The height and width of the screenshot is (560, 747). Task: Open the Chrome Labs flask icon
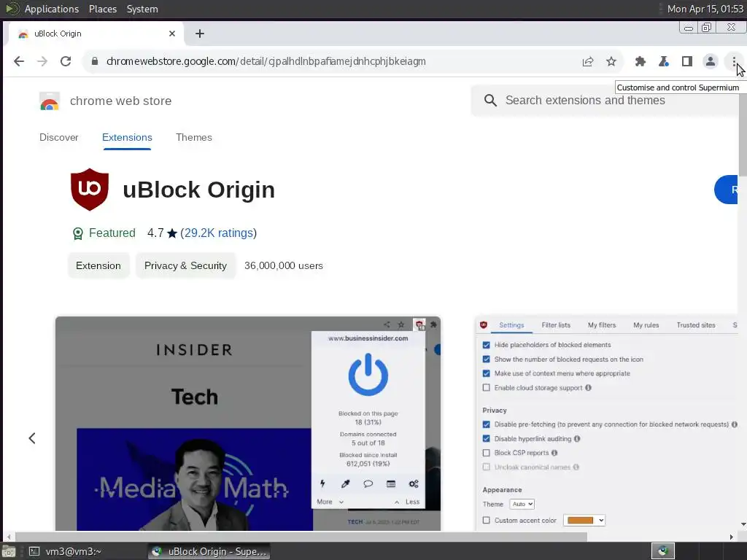pos(664,61)
